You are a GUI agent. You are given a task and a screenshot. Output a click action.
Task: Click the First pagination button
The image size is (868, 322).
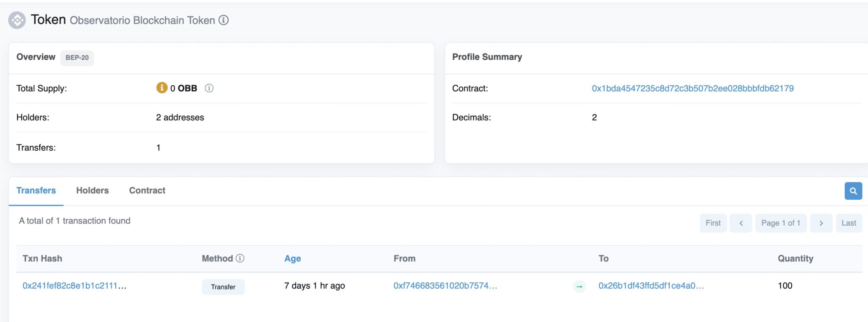tap(713, 223)
